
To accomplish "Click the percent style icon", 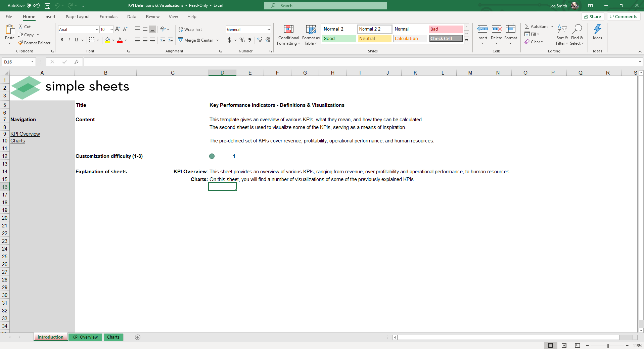I will [242, 40].
